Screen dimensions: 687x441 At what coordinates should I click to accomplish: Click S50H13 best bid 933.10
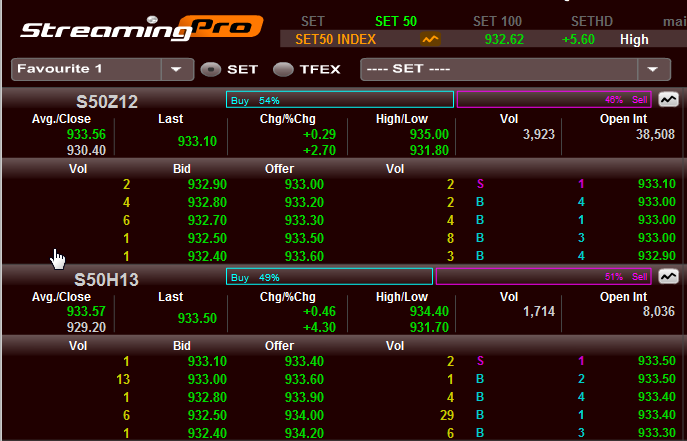click(207, 361)
